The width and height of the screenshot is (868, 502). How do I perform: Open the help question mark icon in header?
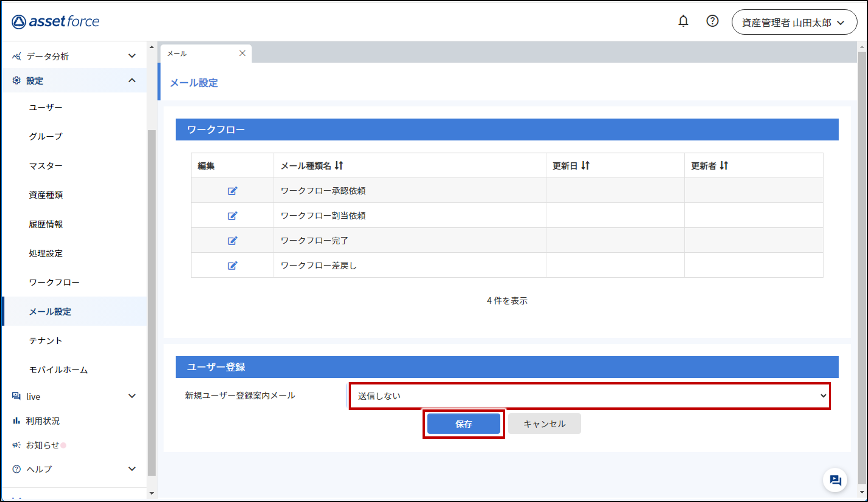click(x=712, y=21)
